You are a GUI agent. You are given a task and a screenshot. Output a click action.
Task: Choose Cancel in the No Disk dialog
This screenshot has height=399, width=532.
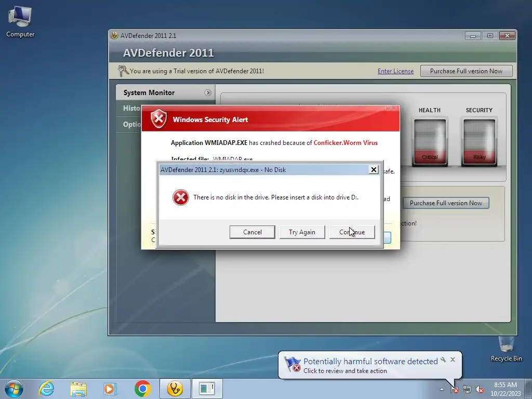pos(252,232)
